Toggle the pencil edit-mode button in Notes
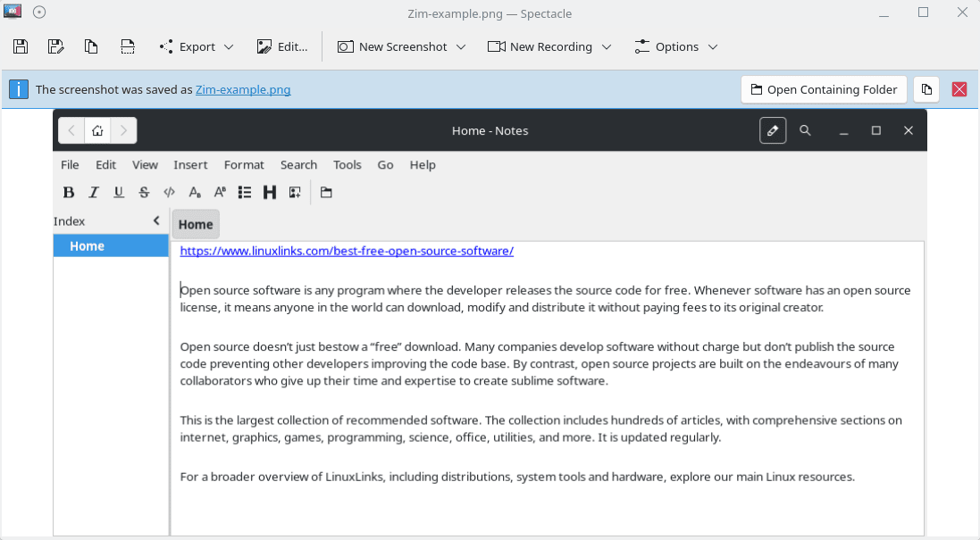The width and height of the screenshot is (980, 540). tap(773, 130)
